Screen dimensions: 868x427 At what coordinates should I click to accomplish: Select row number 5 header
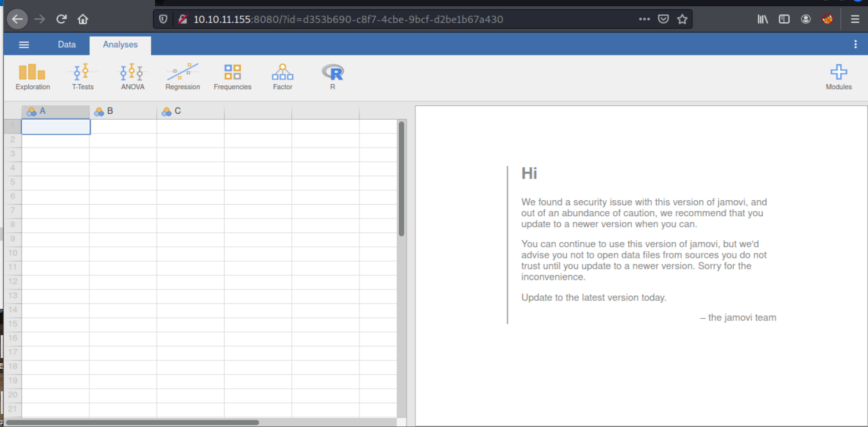[12, 182]
